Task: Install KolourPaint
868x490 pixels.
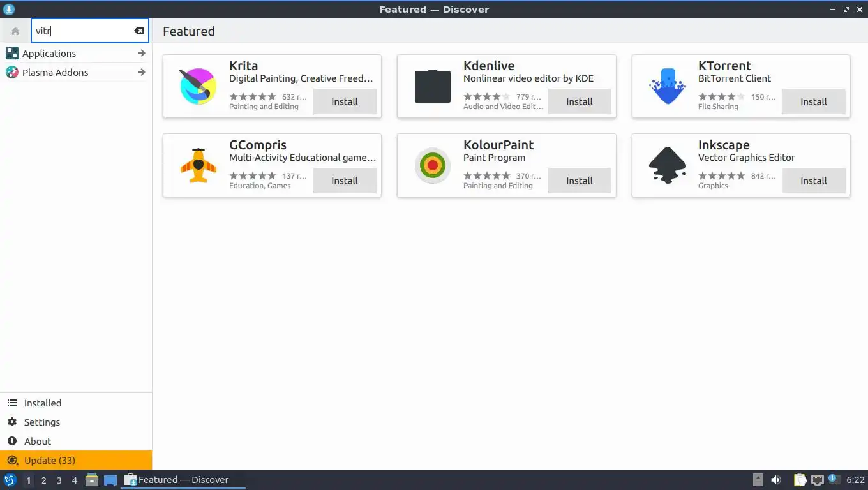Action: coord(580,181)
